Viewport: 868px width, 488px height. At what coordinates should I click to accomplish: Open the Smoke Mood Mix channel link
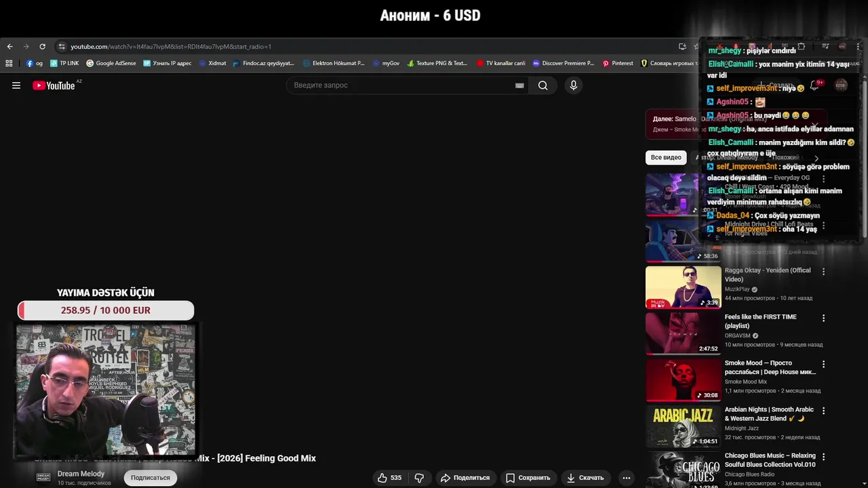746,382
